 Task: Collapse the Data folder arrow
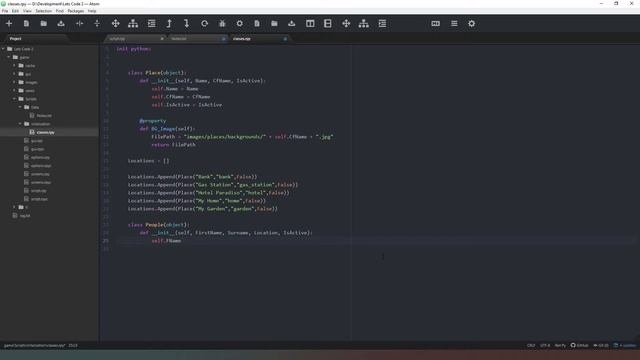click(20, 107)
